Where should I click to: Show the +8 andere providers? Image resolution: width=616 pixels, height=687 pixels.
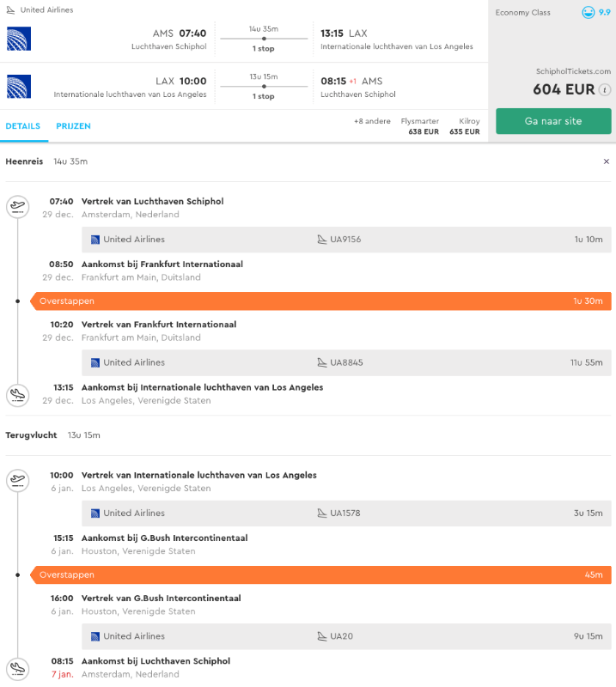[372, 121]
